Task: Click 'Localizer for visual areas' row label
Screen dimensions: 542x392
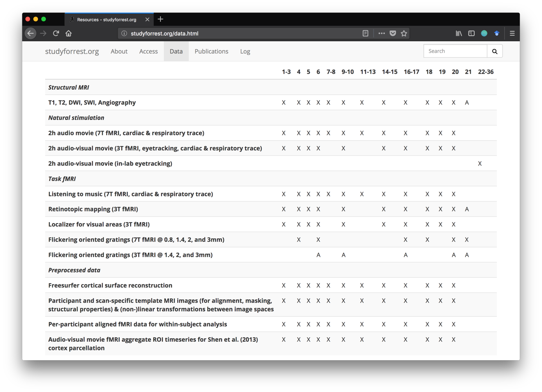Action: 99,224
